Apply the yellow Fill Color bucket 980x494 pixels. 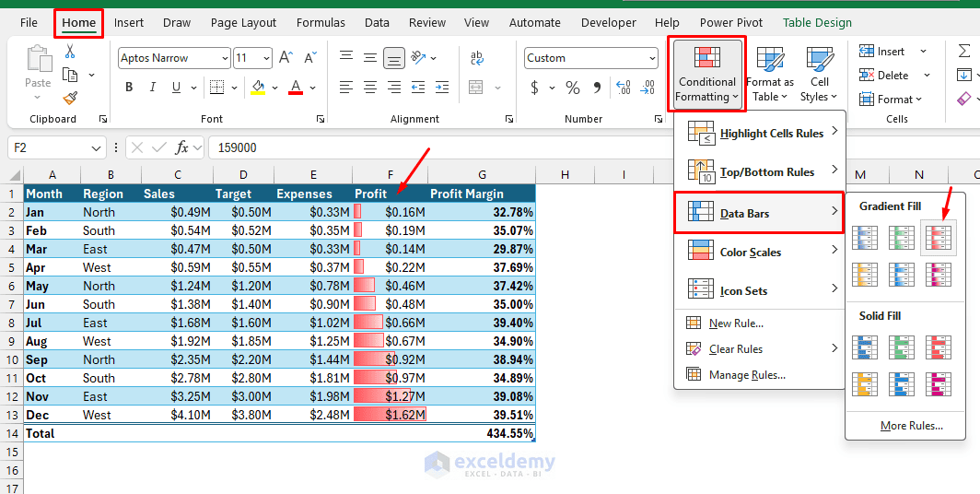pyautogui.click(x=258, y=87)
